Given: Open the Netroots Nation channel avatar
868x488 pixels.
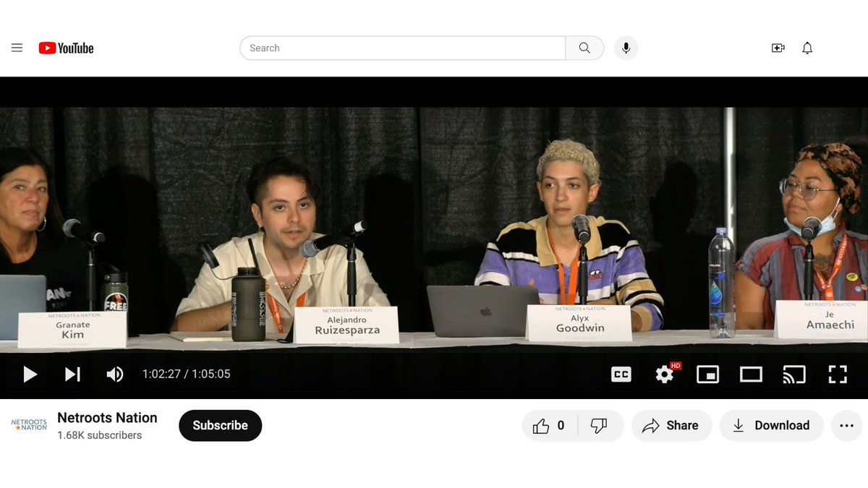Looking at the screenshot, I should coord(29,425).
